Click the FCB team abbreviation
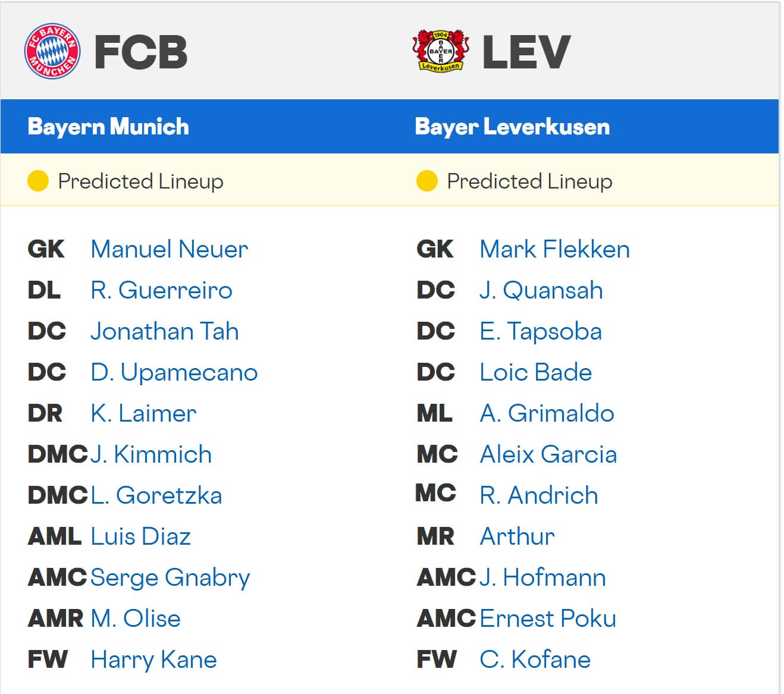Viewport: 784px width, 694px height. [141, 52]
